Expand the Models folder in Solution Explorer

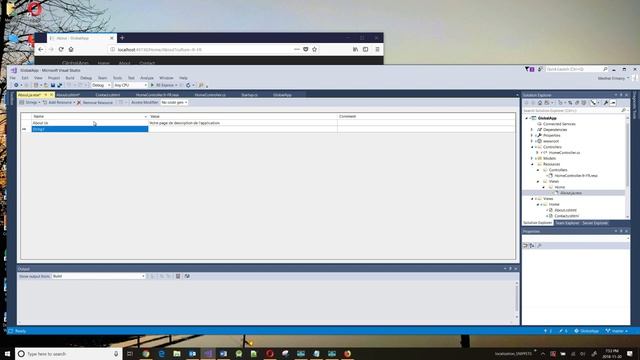click(x=532, y=158)
